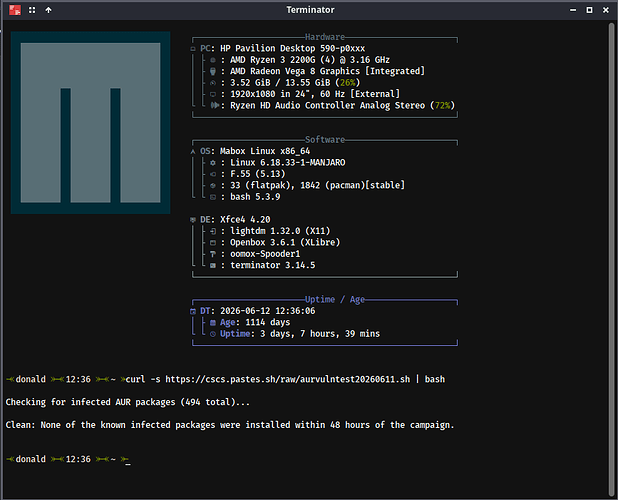618x500 pixels.
Task: Click the text HP Pavilion Desktop 590-p0xxx
Action: 292,48
